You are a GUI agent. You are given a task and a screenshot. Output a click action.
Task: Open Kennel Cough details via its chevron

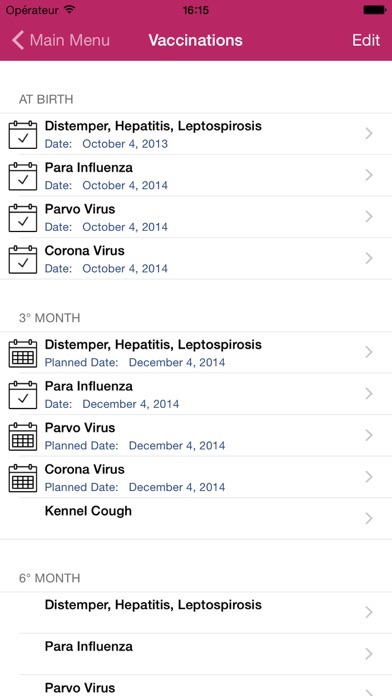368,518
